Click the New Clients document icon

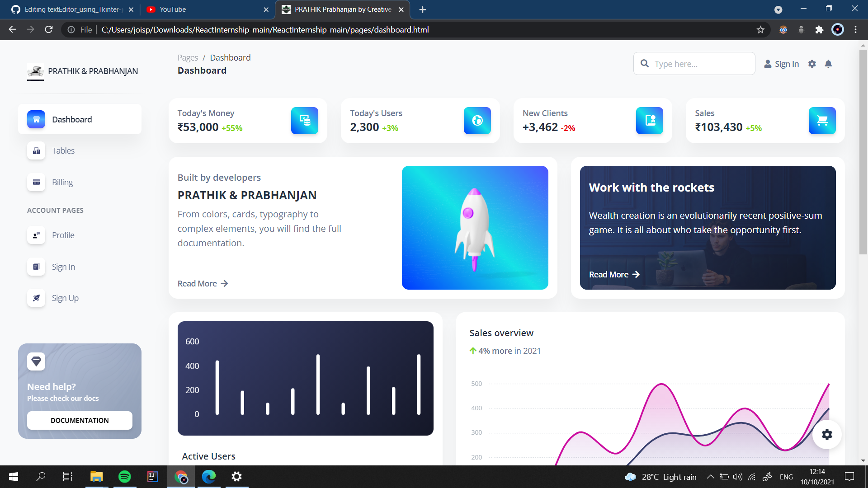point(650,121)
